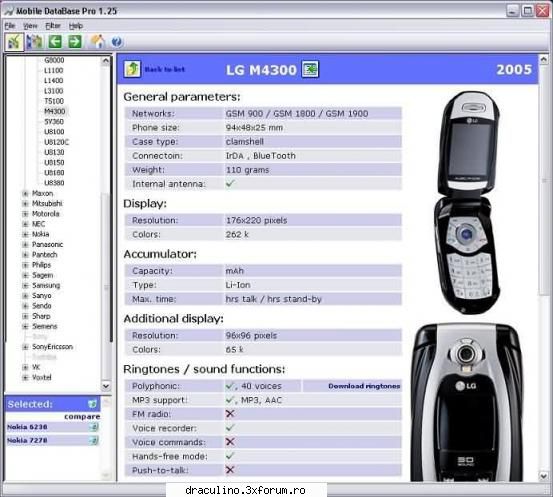
Task: Open the blue help question icon
Action: click(x=117, y=42)
